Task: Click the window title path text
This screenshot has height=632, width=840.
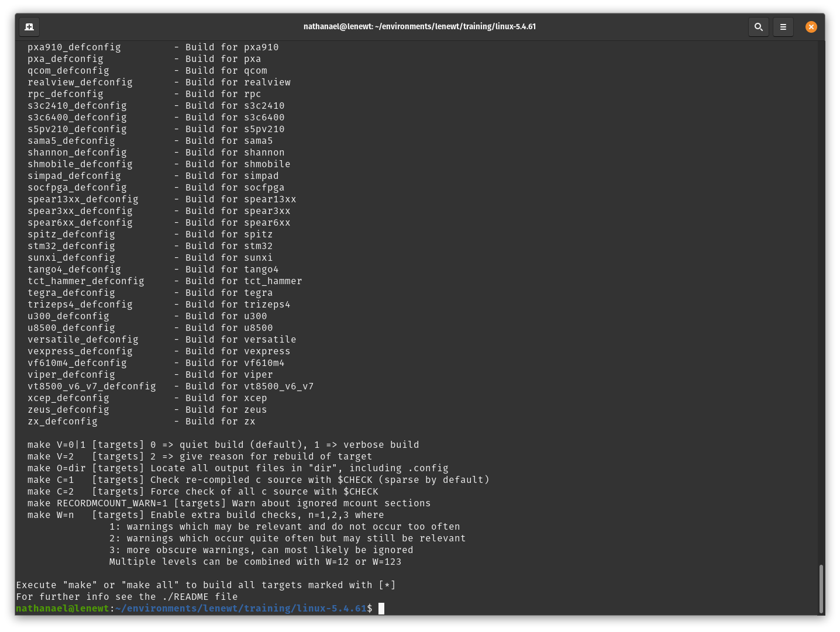Action: point(419,27)
